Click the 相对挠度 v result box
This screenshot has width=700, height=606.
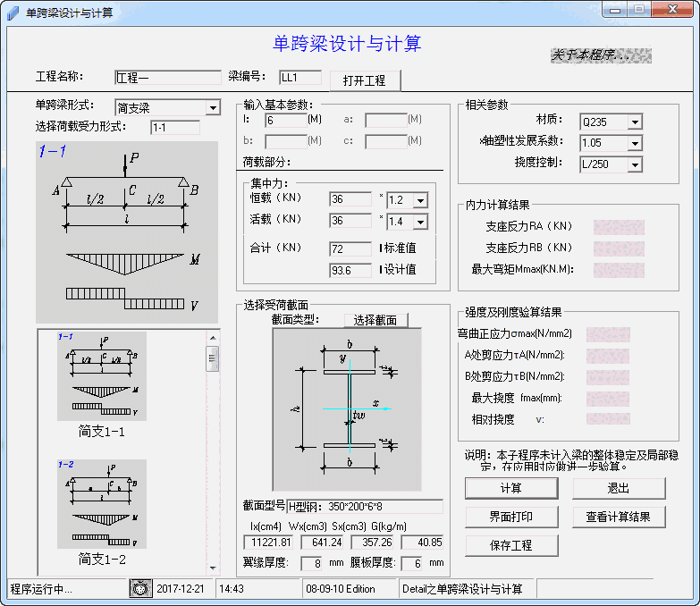608,418
